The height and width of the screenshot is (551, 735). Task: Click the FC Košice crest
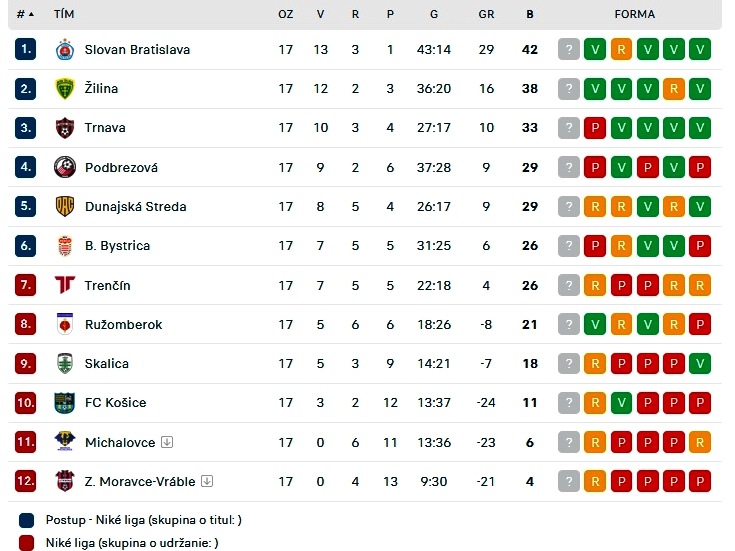click(65, 402)
